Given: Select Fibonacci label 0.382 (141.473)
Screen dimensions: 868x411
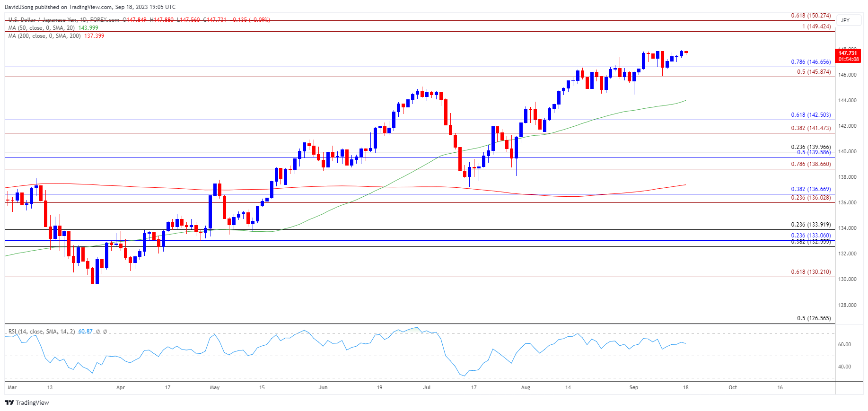Looking at the screenshot, I should 811,128.
